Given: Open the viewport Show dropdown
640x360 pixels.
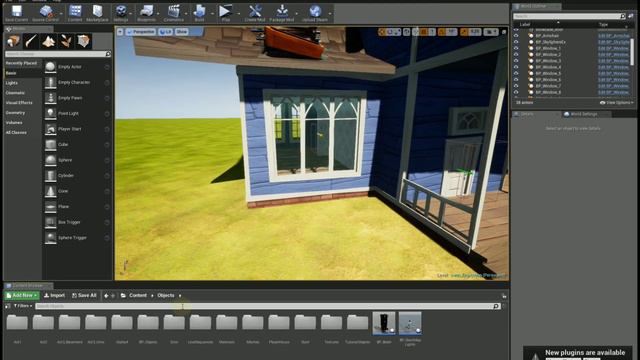Looking at the screenshot, I should [x=182, y=31].
